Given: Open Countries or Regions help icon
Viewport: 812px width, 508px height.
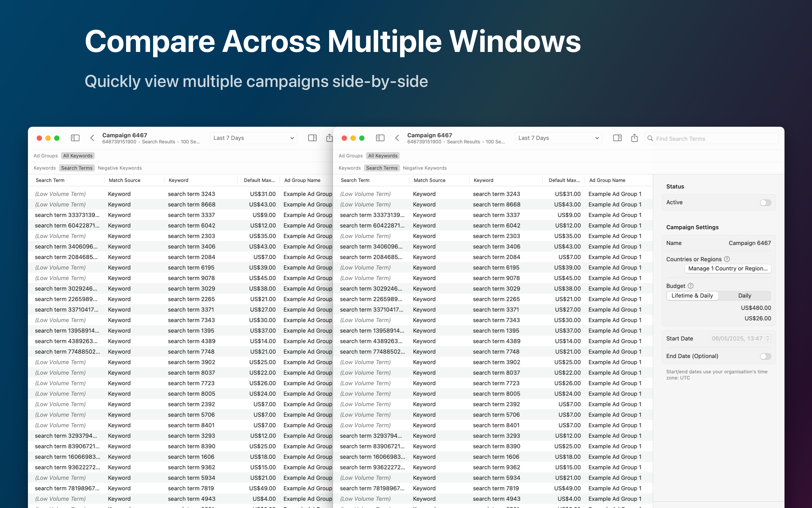Looking at the screenshot, I should tap(727, 259).
